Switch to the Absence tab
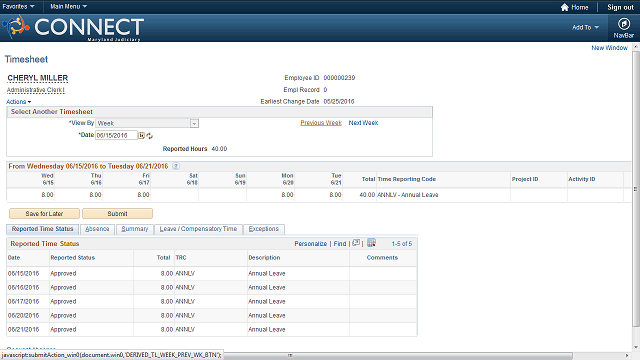The image size is (640, 360). click(97, 229)
